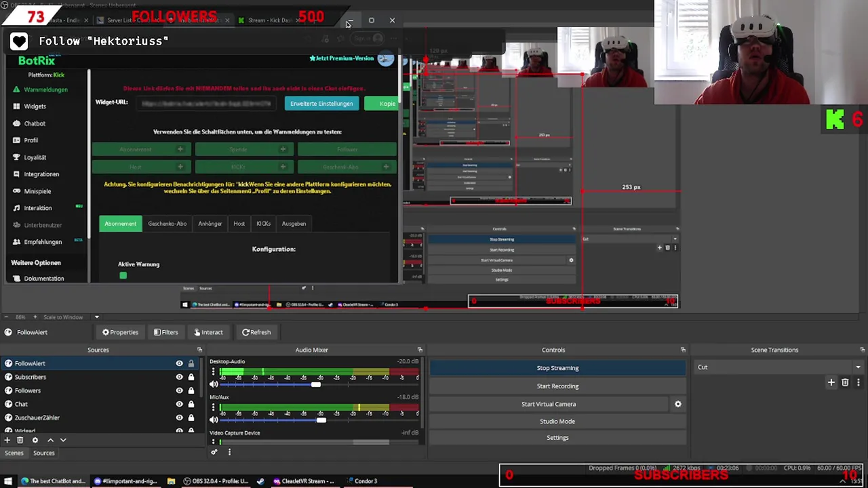The width and height of the screenshot is (868, 488).
Task: Switch to Discord taskbar window
Action: 125,481
